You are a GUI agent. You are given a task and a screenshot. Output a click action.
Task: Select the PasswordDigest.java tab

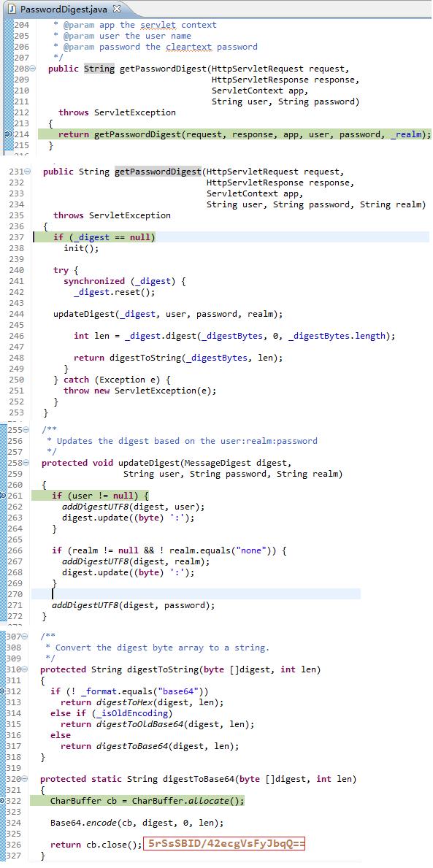(65, 9)
